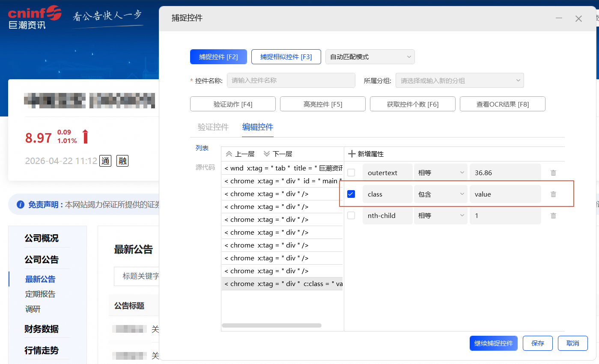Click the class attribute name field

click(x=387, y=194)
